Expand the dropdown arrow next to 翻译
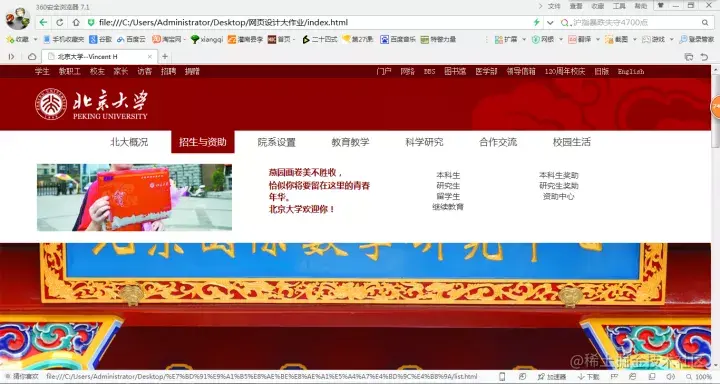The image size is (720, 384). [598, 40]
